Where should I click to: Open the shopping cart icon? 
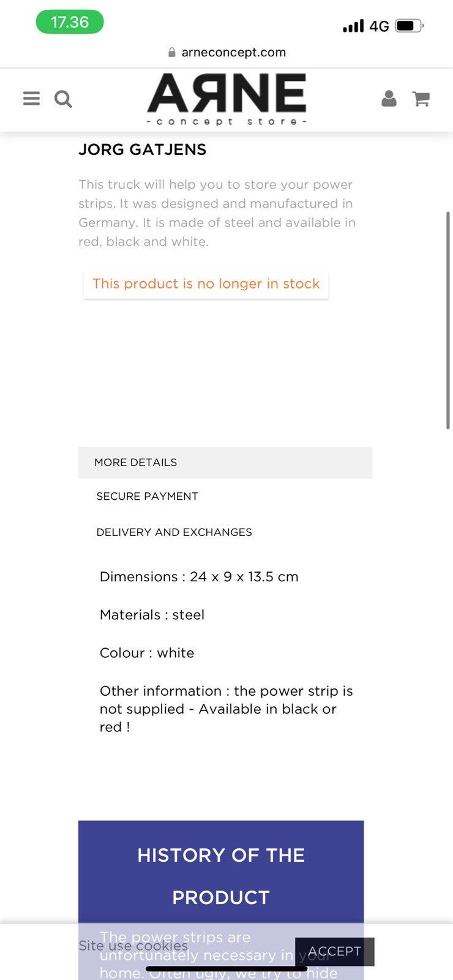point(421,99)
